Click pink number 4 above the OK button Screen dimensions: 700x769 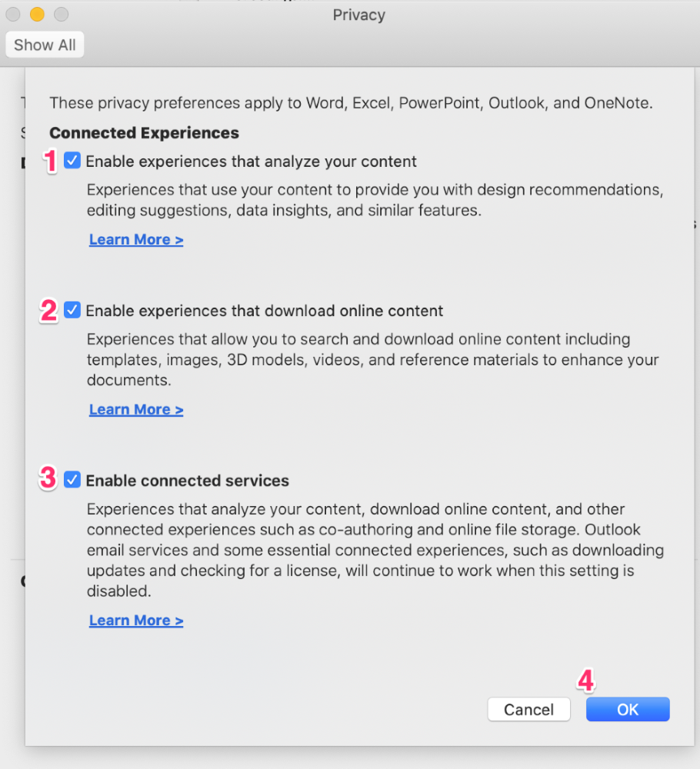tap(585, 681)
